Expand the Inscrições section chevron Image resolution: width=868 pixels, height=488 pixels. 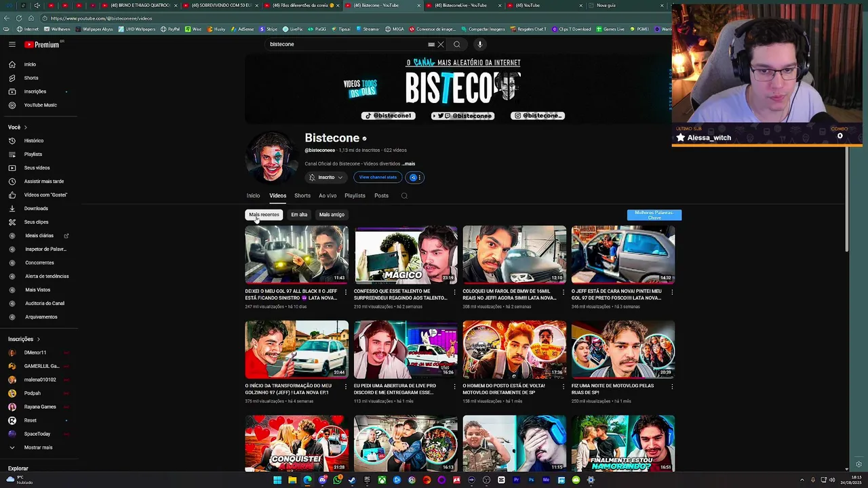[38, 339]
